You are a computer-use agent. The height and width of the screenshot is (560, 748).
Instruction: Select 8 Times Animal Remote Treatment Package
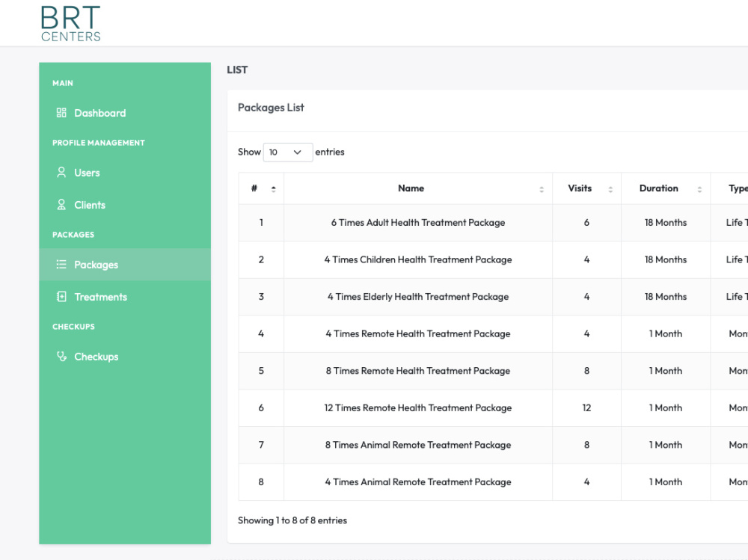pyautogui.click(x=418, y=445)
